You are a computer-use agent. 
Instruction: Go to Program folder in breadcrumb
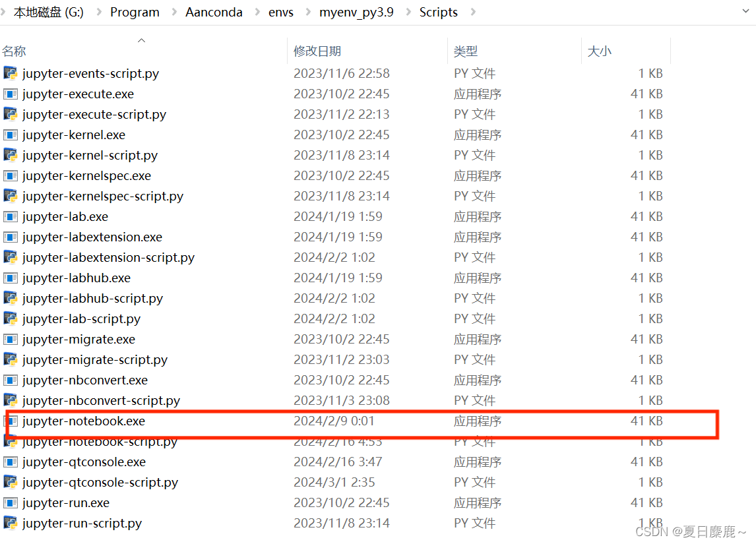click(135, 12)
